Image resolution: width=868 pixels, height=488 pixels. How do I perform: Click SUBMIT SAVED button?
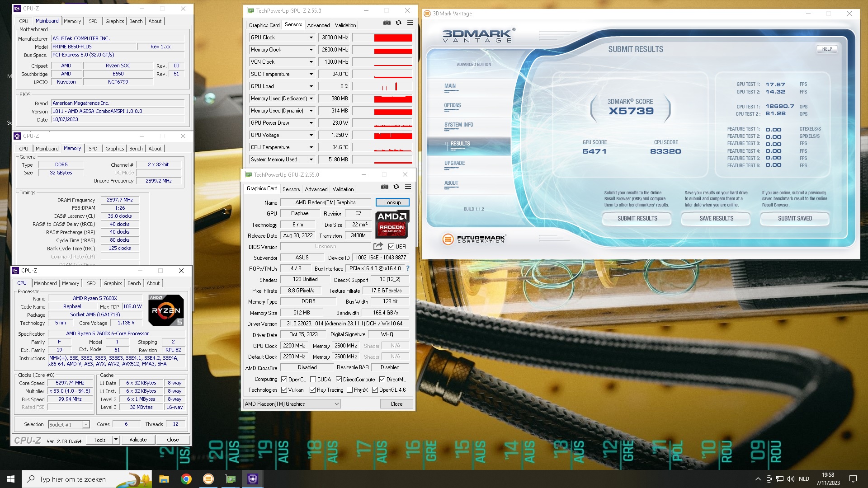tap(795, 219)
